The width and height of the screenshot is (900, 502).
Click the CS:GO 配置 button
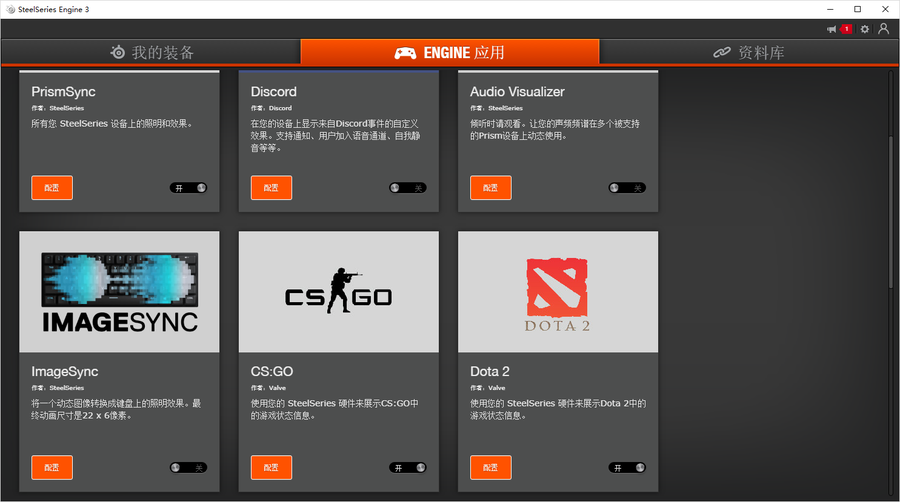click(x=271, y=468)
